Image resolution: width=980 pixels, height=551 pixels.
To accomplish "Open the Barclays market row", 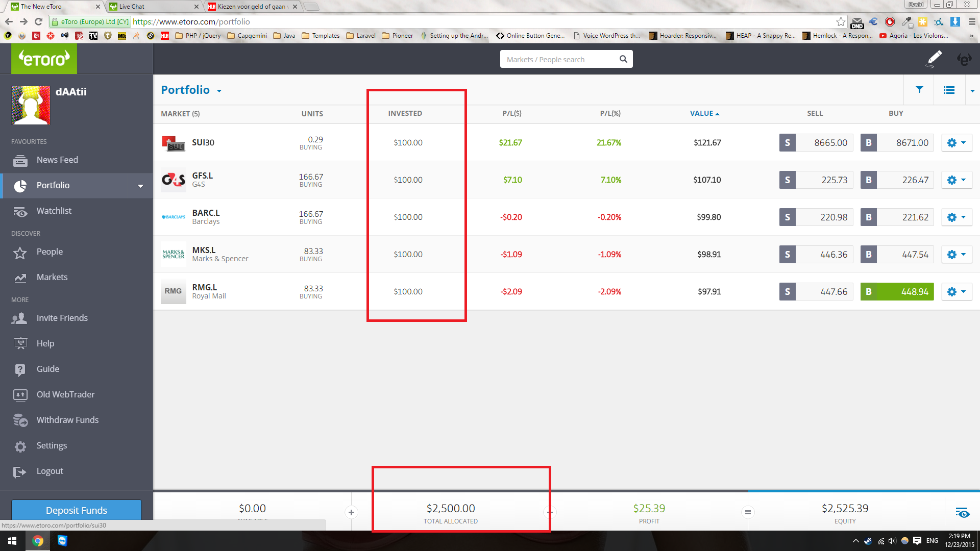I will click(566, 217).
